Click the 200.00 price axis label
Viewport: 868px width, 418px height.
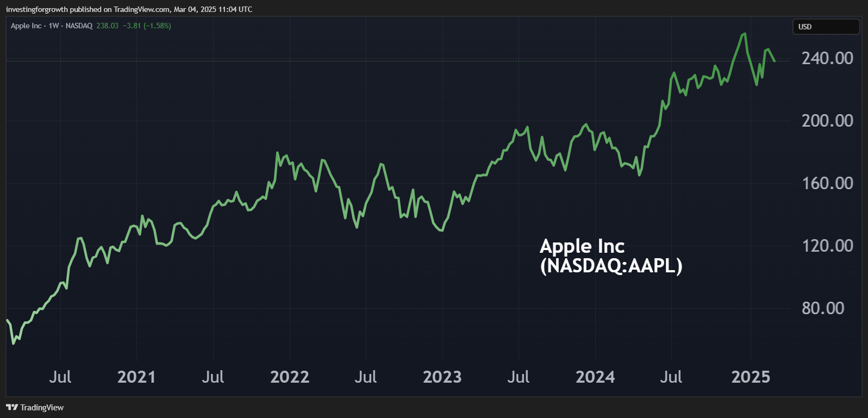coord(828,121)
